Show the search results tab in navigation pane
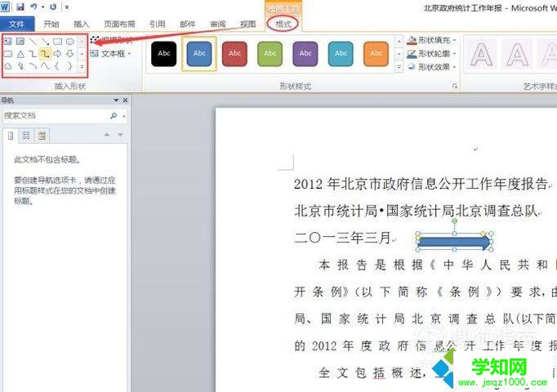The image size is (557, 392). click(x=42, y=136)
